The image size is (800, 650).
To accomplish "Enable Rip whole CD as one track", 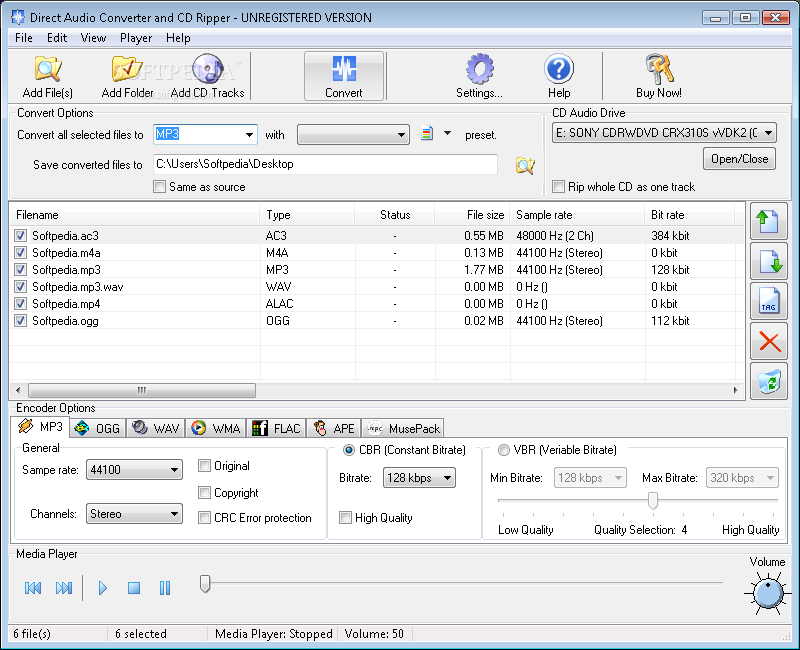I will pyautogui.click(x=559, y=187).
